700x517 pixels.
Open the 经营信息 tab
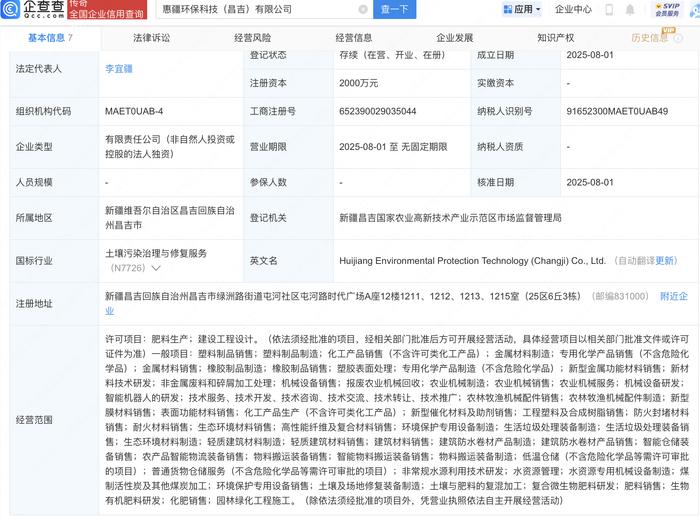[x=354, y=38]
